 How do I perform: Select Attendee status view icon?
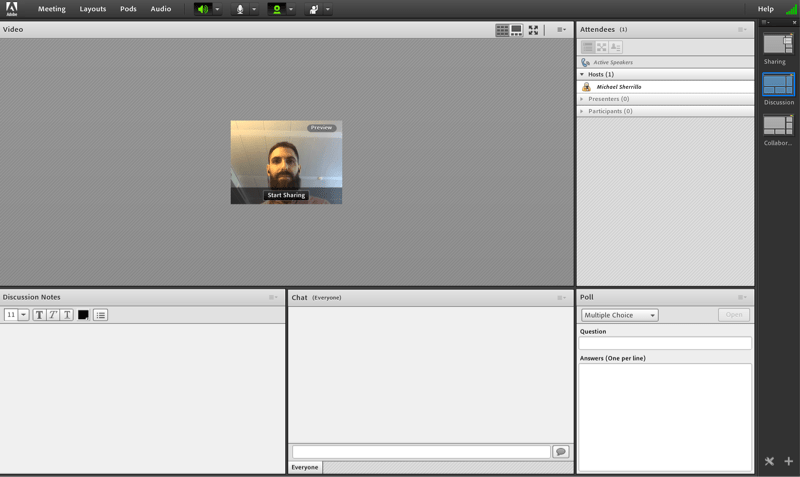[x=615, y=47]
